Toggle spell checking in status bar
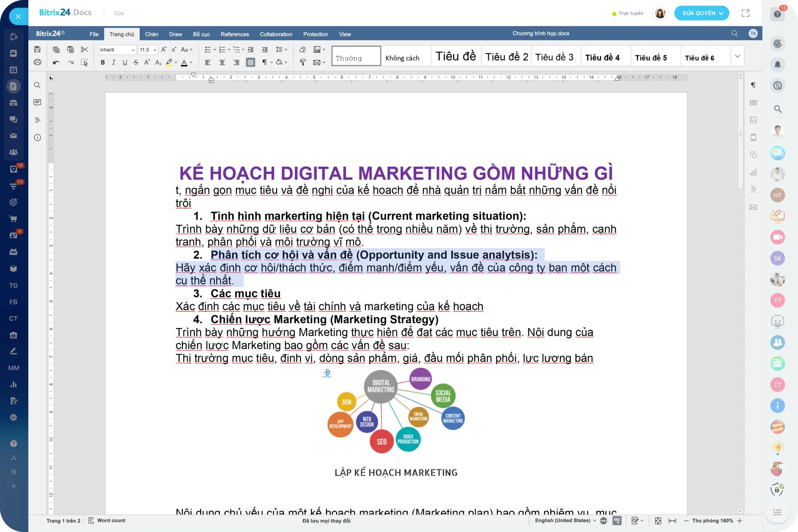 pyautogui.click(x=617, y=521)
